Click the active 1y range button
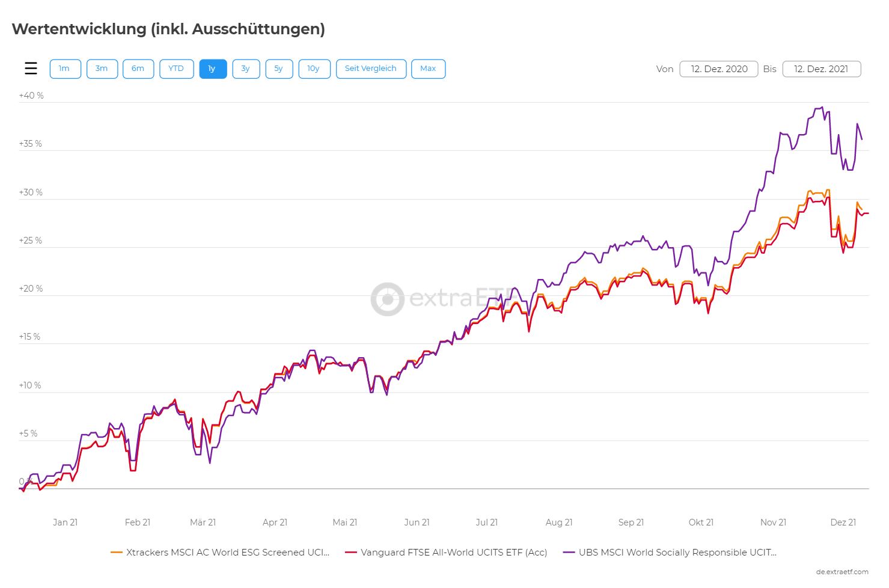This screenshot has height=588, width=889. 213,69
